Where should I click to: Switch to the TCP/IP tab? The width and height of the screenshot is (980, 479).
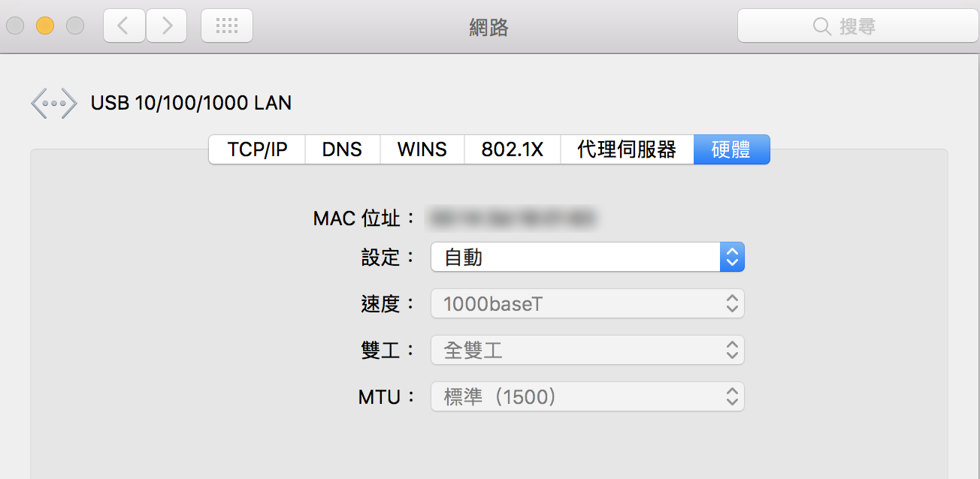click(257, 149)
